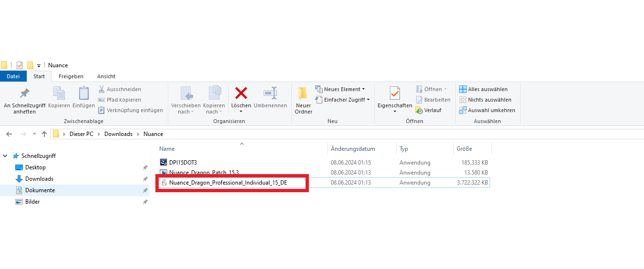This screenshot has height=269, width=644.
Task: Click Verknüpfung einfügen command
Action: 131,110
